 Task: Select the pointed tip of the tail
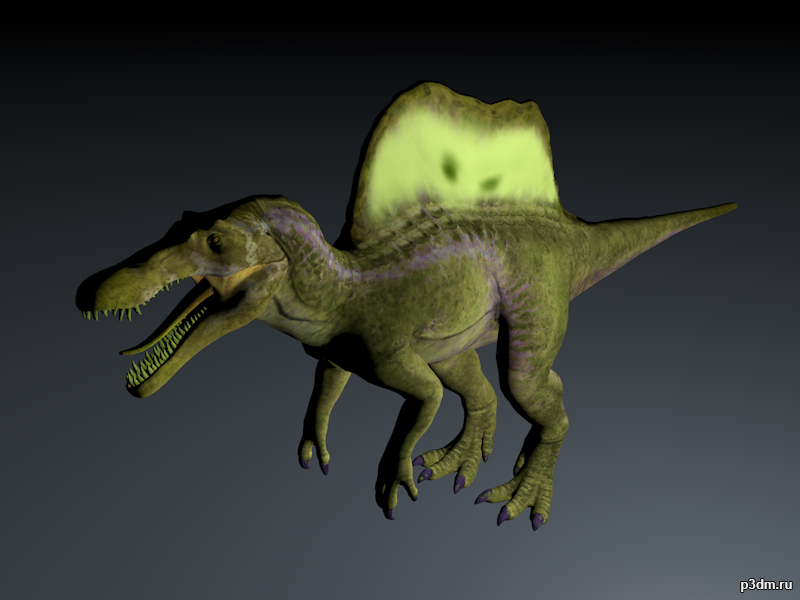730,207
